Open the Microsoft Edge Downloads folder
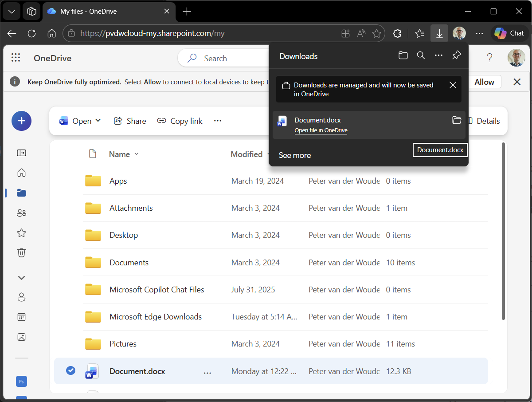Viewport: 532px width, 402px height. point(155,317)
